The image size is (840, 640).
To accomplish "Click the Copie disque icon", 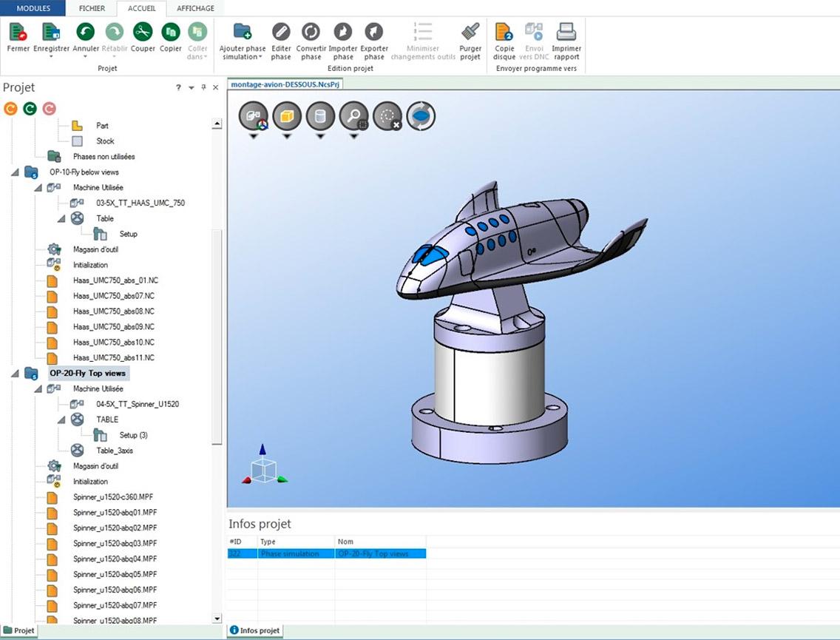I will point(504,32).
